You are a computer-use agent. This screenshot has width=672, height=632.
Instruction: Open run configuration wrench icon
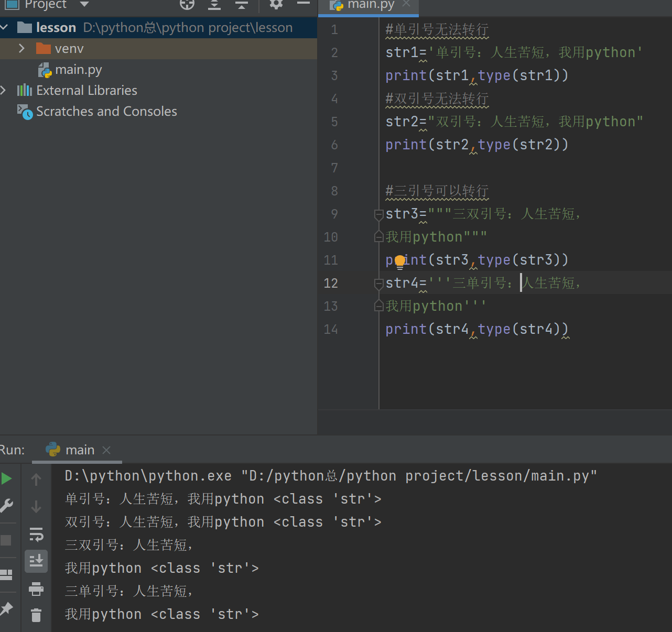tap(6, 506)
